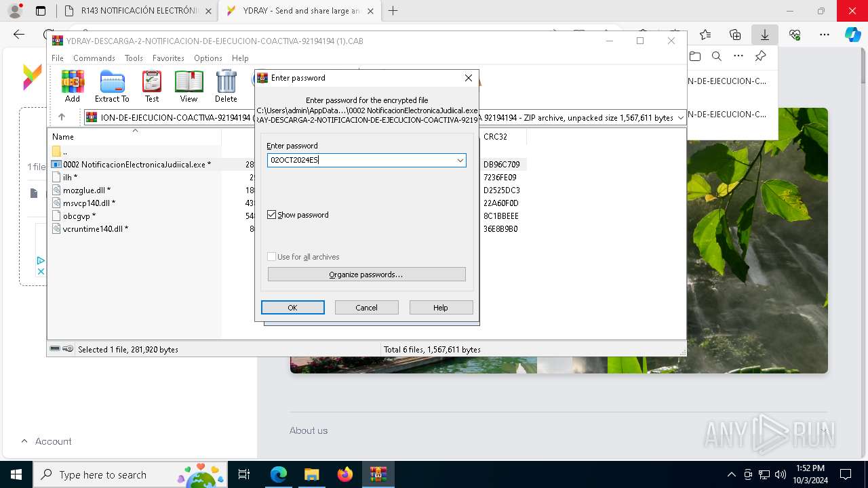Click Use for all archives checkbox
The width and height of the screenshot is (868, 488).
click(272, 257)
